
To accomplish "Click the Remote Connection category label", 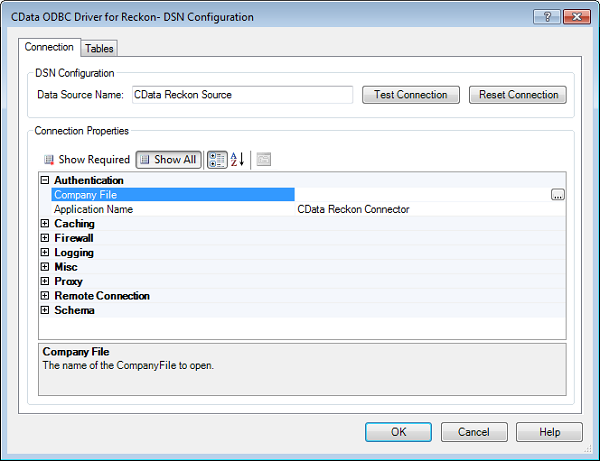I will coord(102,296).
